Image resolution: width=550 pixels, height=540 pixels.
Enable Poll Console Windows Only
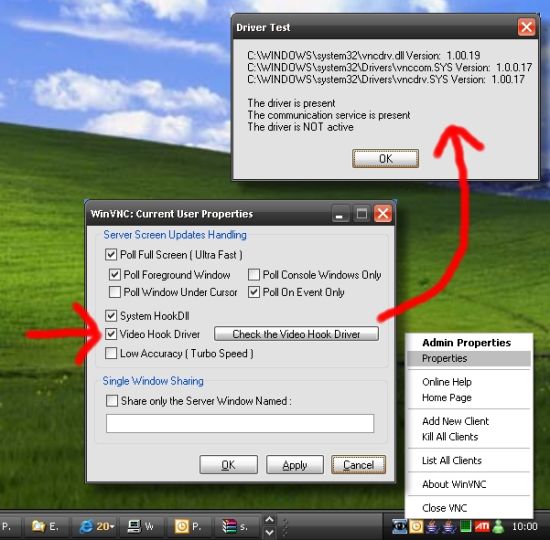(254, 275)
